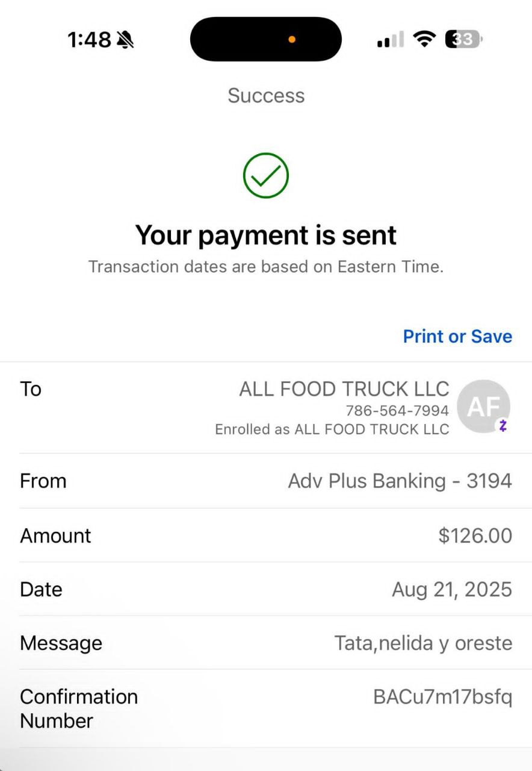Tap the cellular signal bars

point(391,40)
